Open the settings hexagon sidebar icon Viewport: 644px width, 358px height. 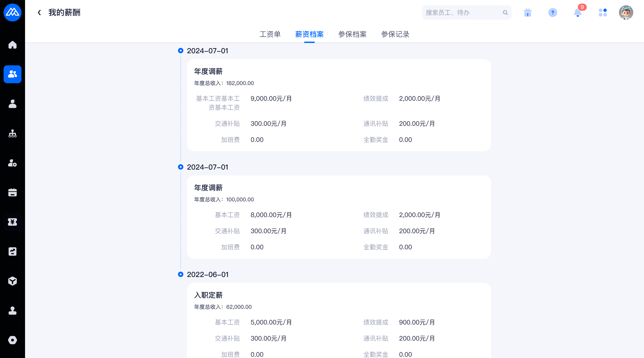tap(13, 340)
